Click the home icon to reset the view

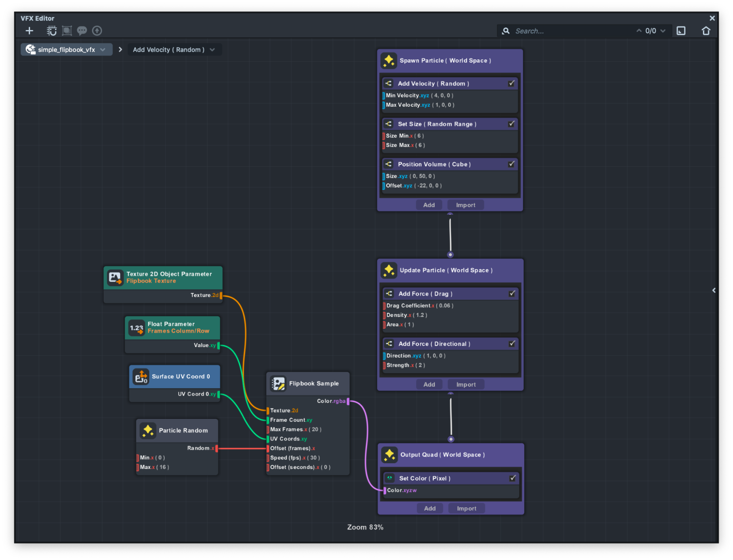(705, 31)
